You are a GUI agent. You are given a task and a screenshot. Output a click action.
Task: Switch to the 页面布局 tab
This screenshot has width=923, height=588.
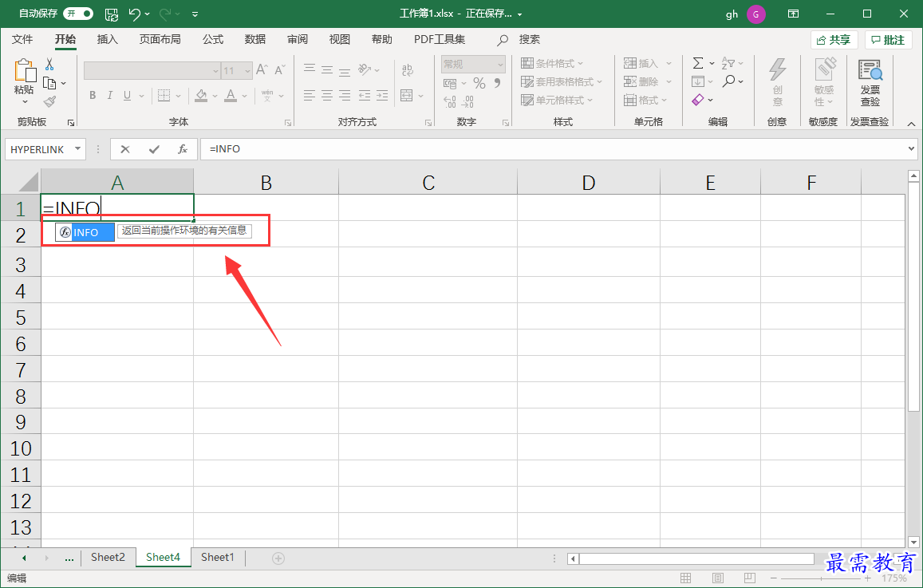[x=160, y=39]
